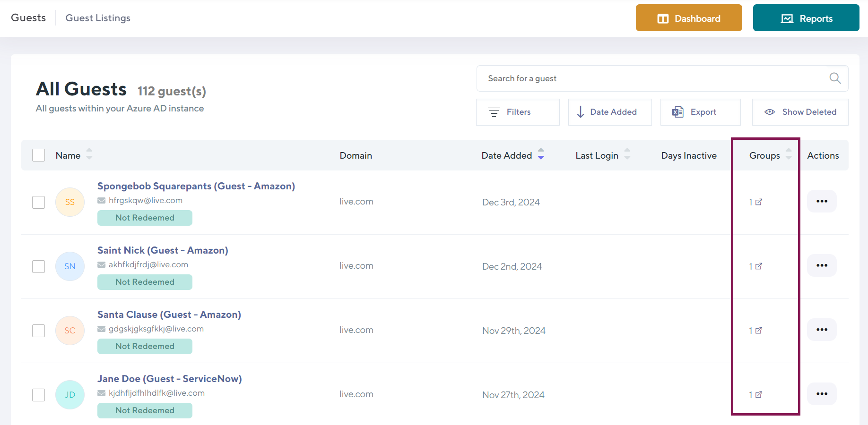Screen dimensions: 868x425
Task: Open three-dot actions menu for Jane Doe
Action: tap(822, 394)
